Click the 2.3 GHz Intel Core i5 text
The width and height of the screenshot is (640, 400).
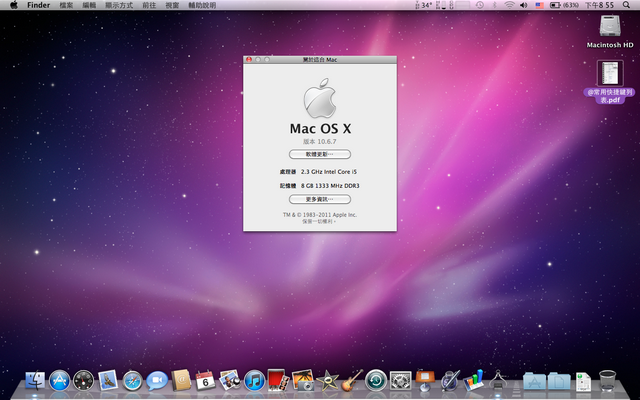click(x=329, y=172)
